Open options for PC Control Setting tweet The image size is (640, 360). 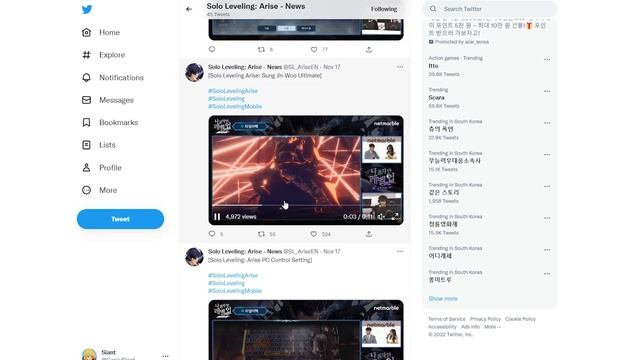pos(400,251)
